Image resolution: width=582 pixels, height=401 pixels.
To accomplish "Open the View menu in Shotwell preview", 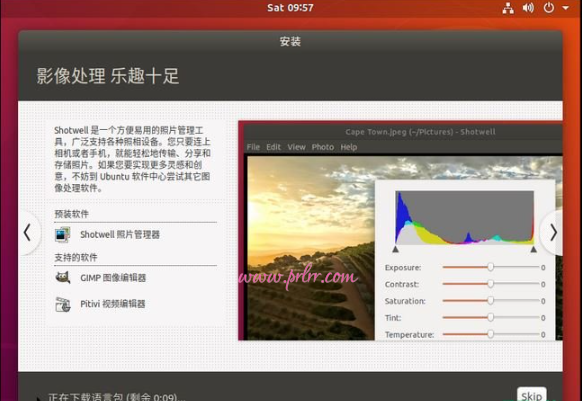I will point(297,147).
